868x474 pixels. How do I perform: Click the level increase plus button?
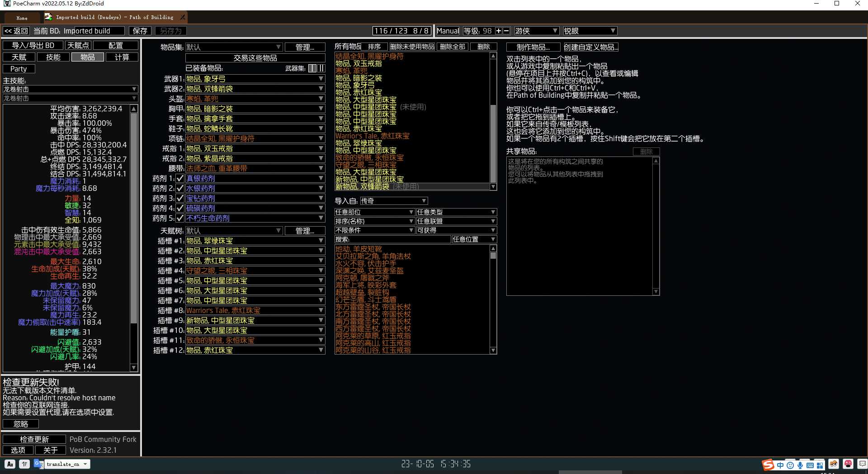(498, 31)
